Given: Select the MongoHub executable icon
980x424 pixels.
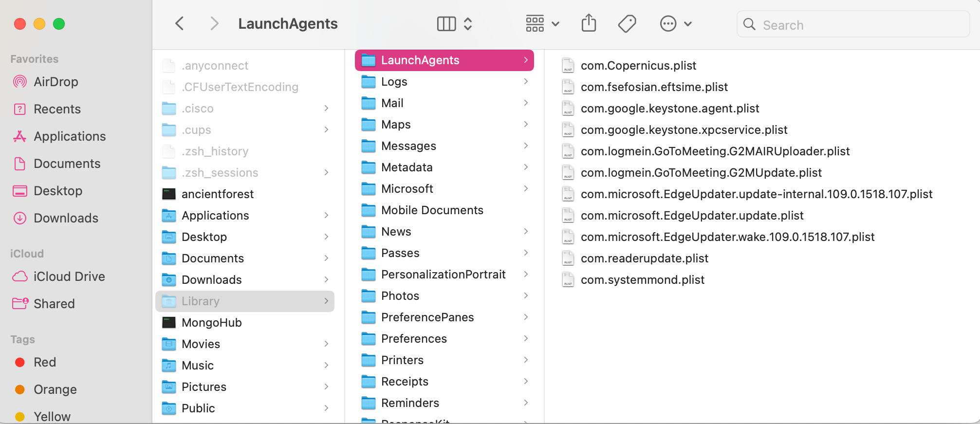Looking at the screenshot, I should (169, 323).
